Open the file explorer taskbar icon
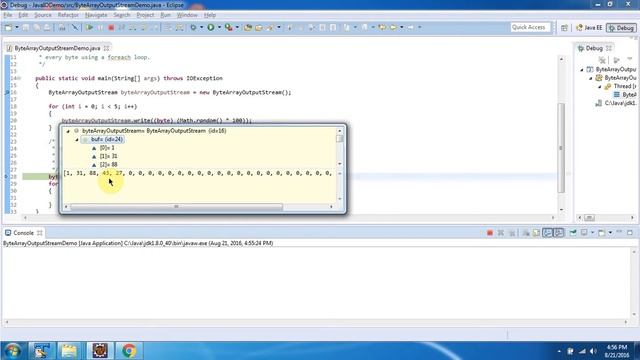This screenshot has width=640, height=360. click(x=69, y=351)
